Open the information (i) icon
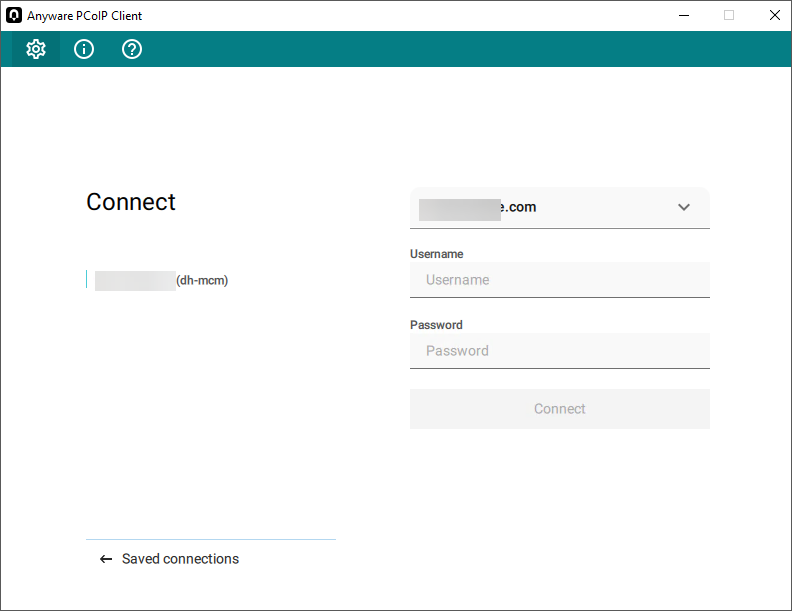 84,49
